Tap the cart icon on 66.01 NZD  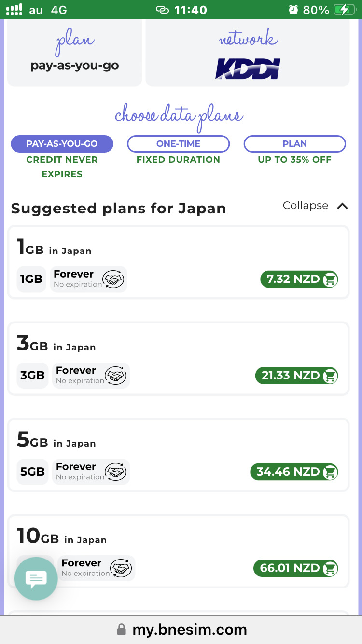click(x=330, y=568)
